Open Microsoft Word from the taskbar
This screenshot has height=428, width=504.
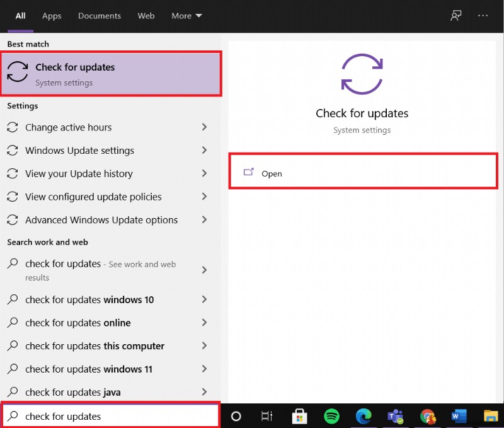tap(459, 416)
